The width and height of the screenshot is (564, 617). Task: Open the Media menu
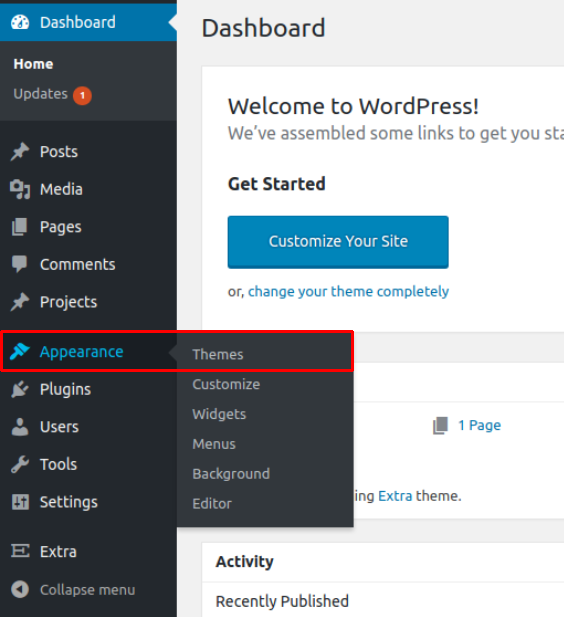pos(88,189)
